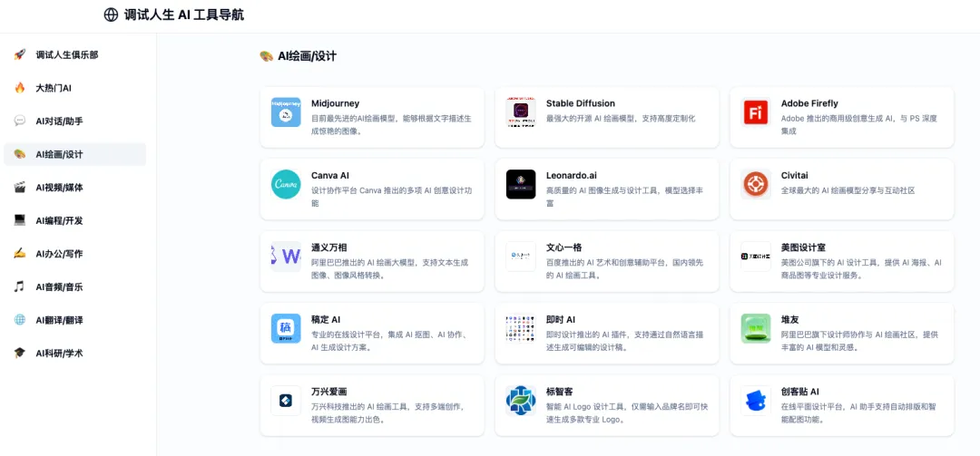This screenshot has height=456, width=980.
Task: Click description '全球最大的 AI 绘画模型分享与互动社区'
Action: click(848, 190)
